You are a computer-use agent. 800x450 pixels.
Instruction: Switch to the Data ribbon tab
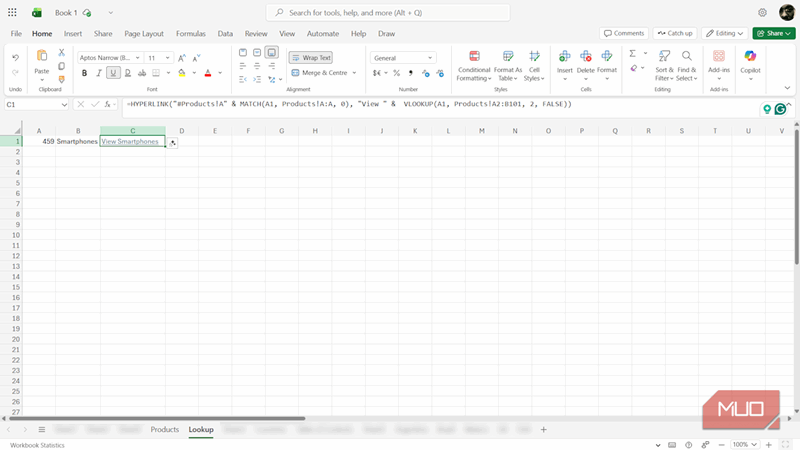click(225, 34)
